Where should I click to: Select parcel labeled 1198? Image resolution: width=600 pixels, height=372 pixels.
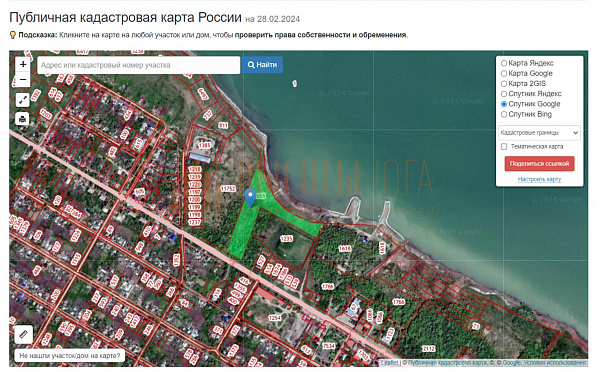pyautogui.click(x=195, y=215)
